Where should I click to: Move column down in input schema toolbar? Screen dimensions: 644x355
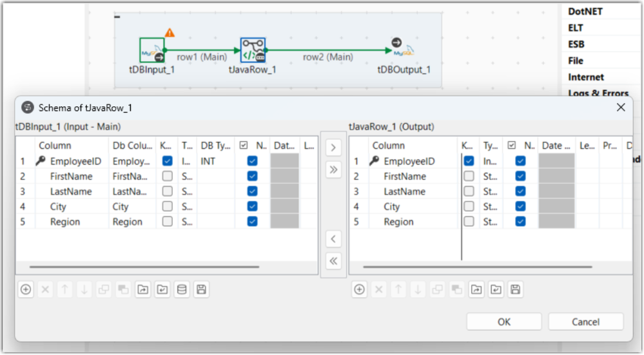(84, 290)
